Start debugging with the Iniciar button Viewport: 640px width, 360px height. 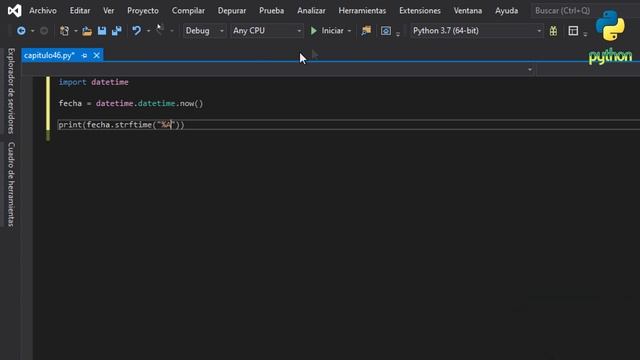pos(327,31)
